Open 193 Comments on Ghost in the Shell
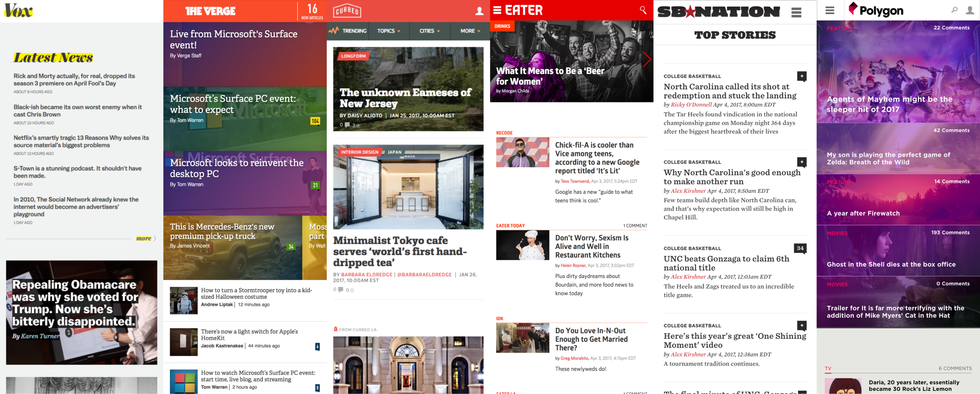Viewport: 980px width, 394px height. tap(950, 232)
